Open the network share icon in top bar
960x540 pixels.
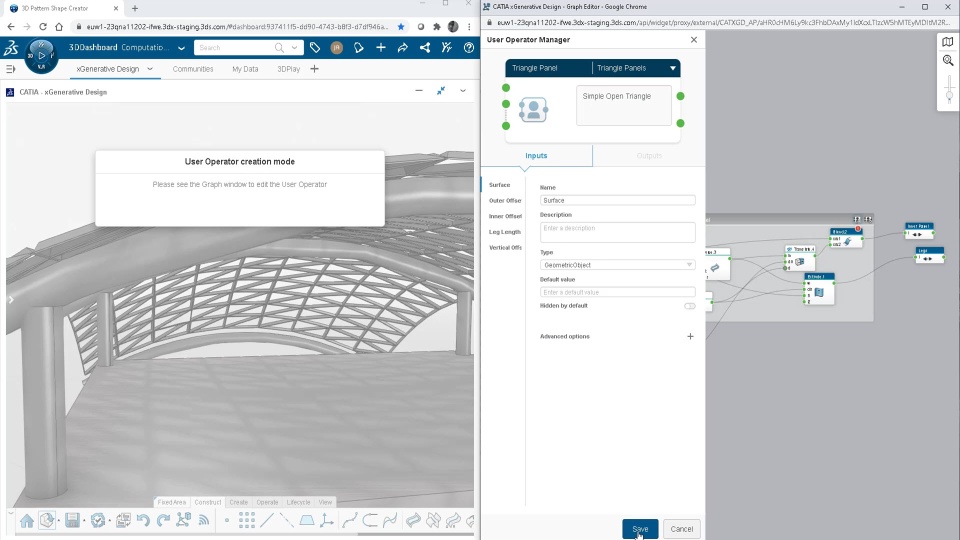[x=424, y=48]
